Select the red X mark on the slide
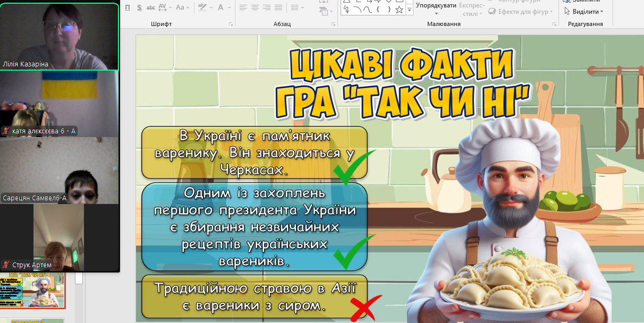 click(366, 308)
